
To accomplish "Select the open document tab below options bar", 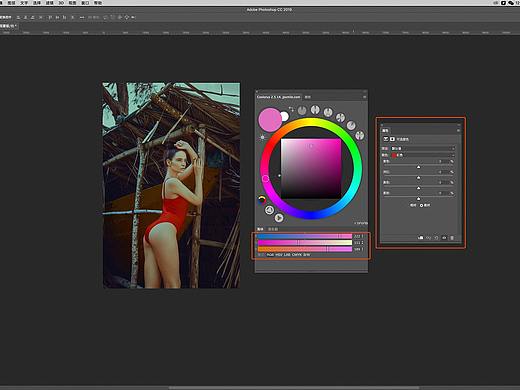I will 9,26.
